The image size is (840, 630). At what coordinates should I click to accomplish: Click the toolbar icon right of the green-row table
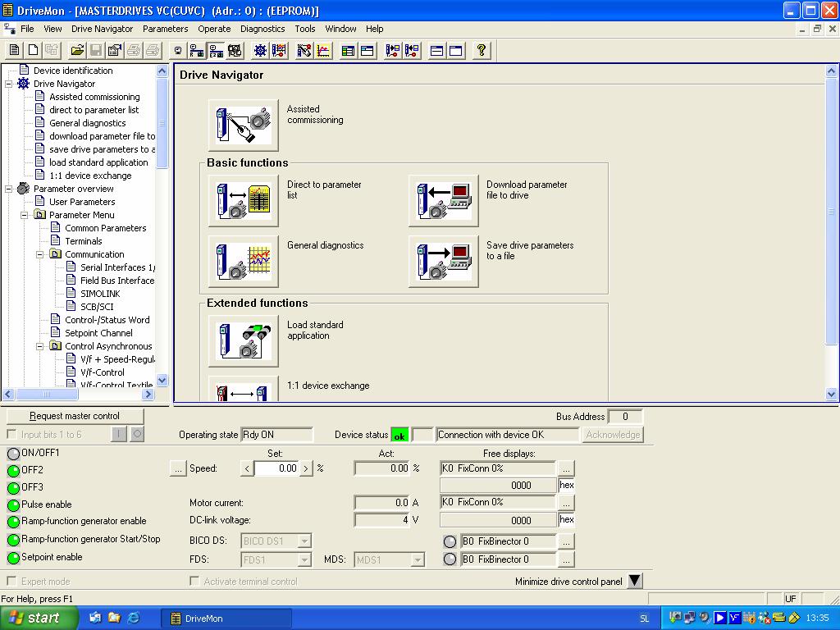367,50
